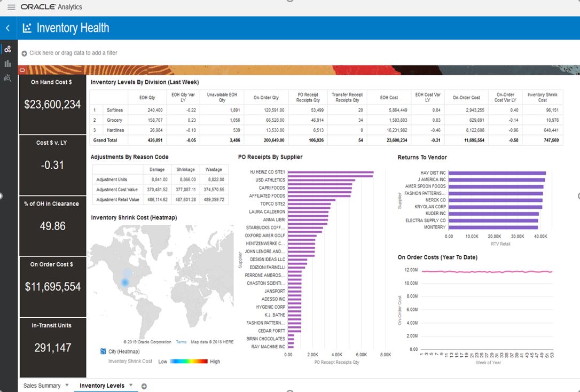The image size is (580, 392).
Task: Click the Inventory Health visualization icon in header
Action: 27,27
